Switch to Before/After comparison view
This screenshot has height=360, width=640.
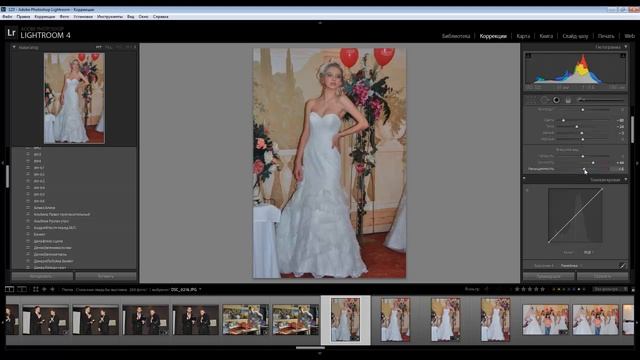pos(22,289)
